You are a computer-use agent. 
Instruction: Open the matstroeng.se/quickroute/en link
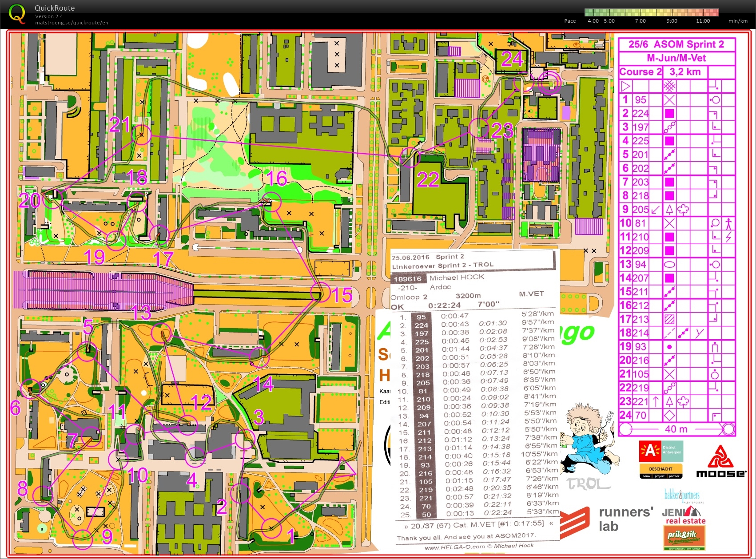[72, 23]
